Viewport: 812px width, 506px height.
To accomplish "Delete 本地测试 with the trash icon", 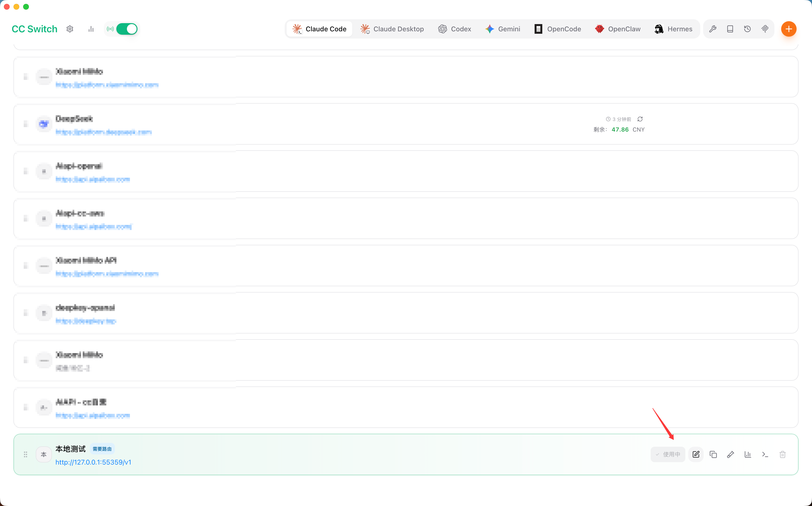I will (x=783, y=454).
